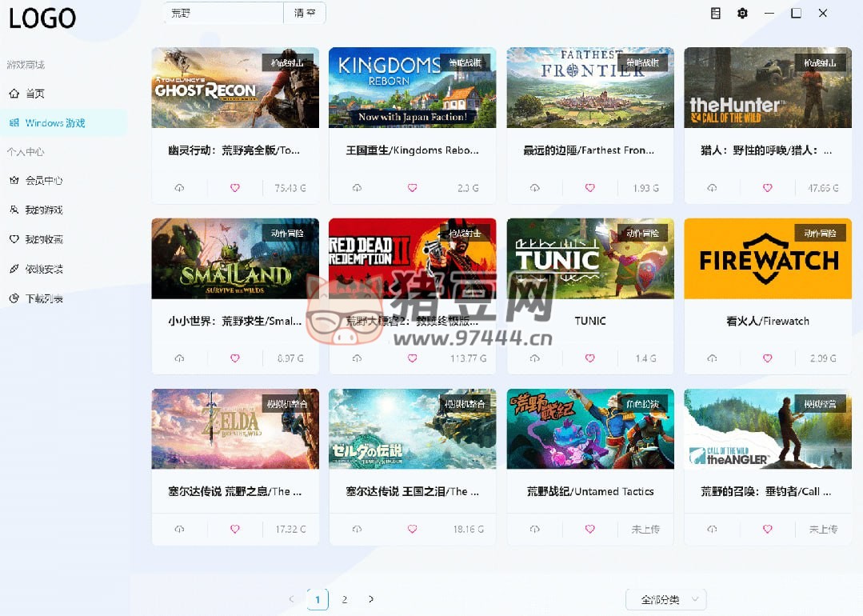The height and width of the screenshot is (616, 863).
Task: Open 首页 in the sidebar
Action: 34,94
